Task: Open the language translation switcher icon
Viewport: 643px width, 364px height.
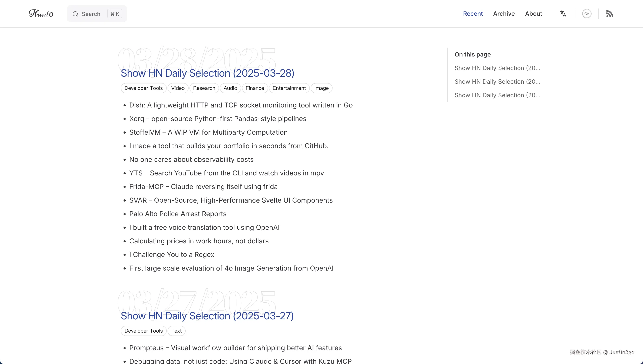Action: click(x=563, y=14)
